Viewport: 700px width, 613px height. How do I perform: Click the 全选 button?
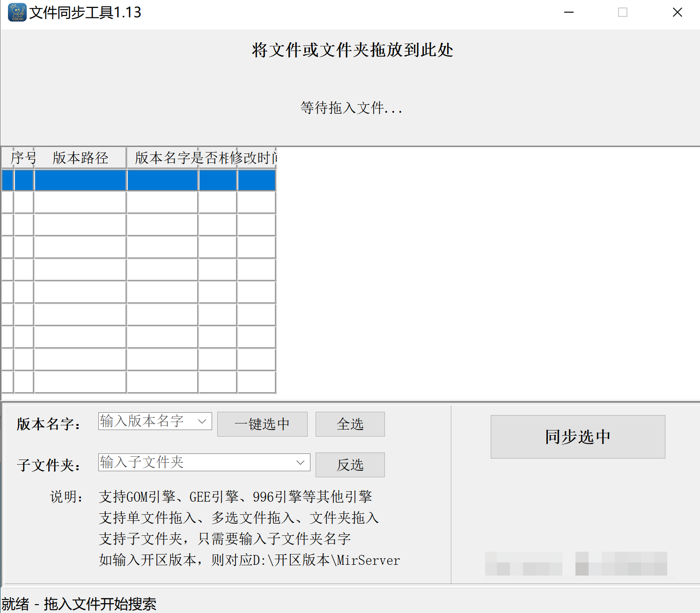coord(350,424)
